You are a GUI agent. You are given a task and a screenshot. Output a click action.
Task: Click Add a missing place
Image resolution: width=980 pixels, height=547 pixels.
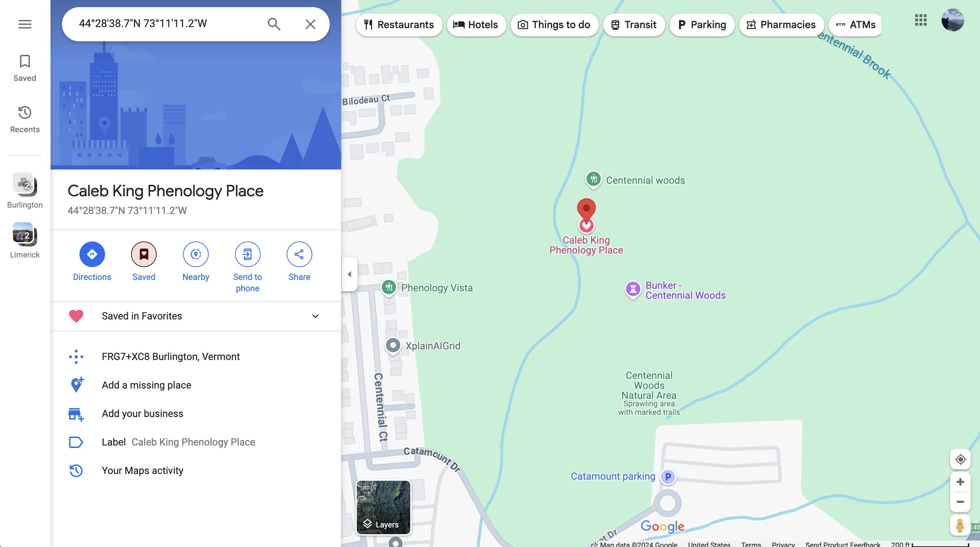coord(146,385)
